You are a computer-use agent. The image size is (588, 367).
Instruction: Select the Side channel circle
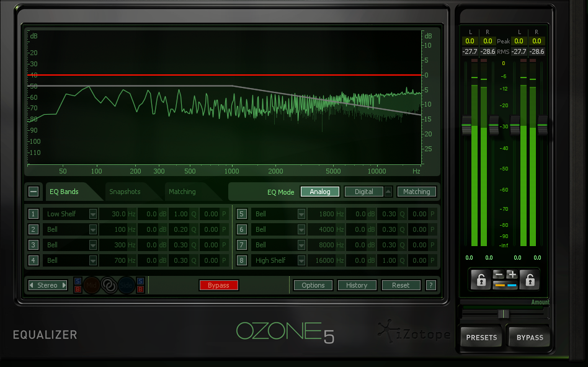coord(127,285)
